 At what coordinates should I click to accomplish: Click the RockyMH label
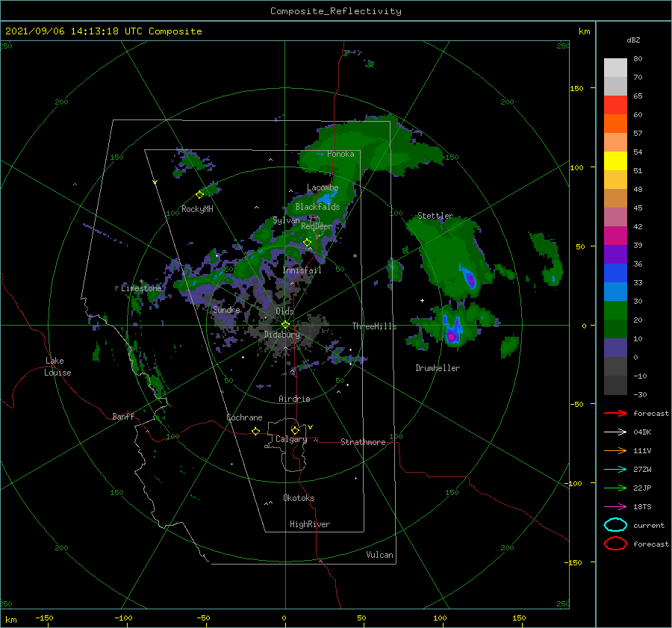[x=197, y=209]
